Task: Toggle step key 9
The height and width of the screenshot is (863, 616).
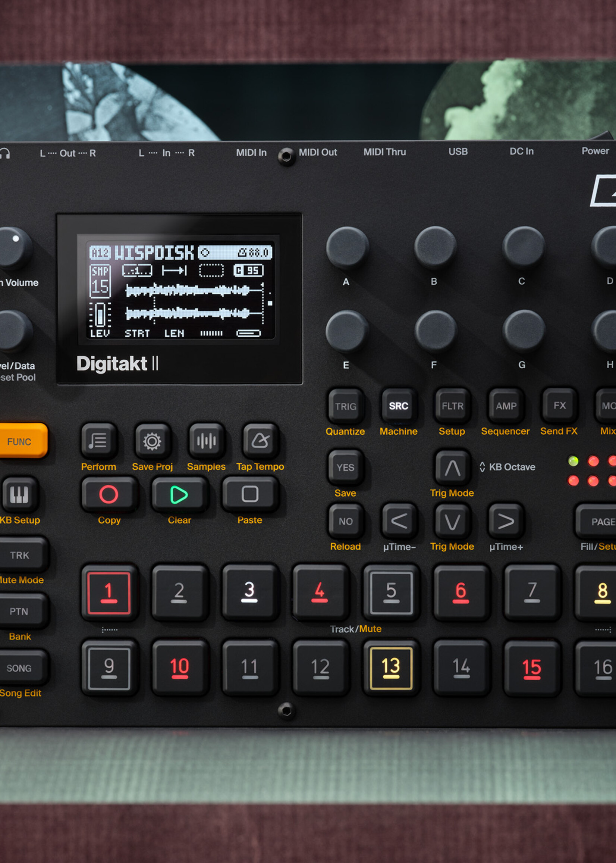Action: click(109, 667)
